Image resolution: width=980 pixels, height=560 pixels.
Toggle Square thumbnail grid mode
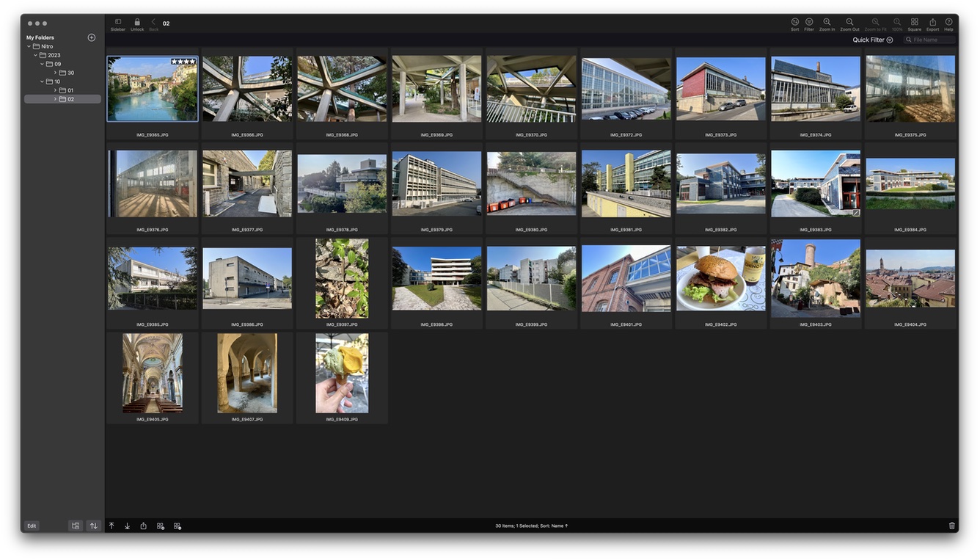tap(914, 23)
